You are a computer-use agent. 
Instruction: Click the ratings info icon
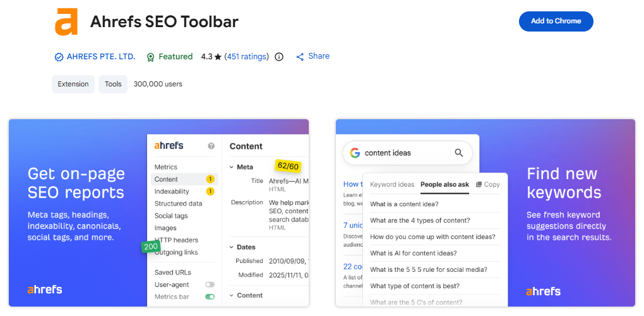coord(279,57)
